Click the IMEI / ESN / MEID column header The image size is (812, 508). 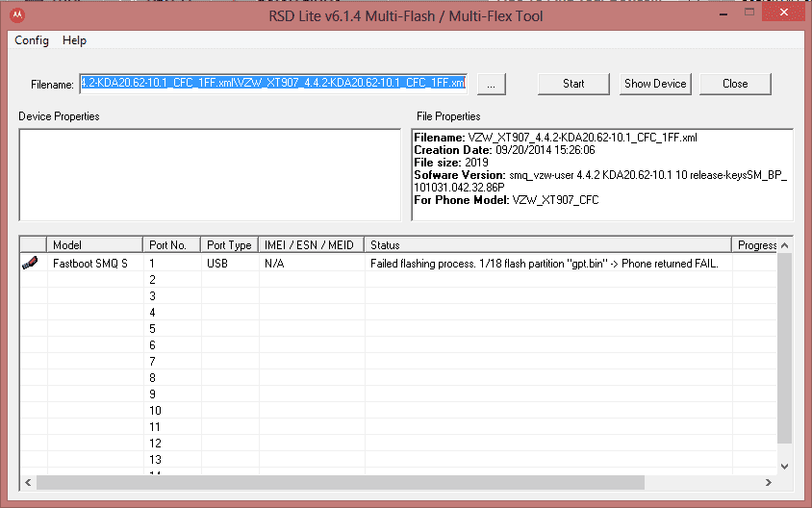click(311, 245)
